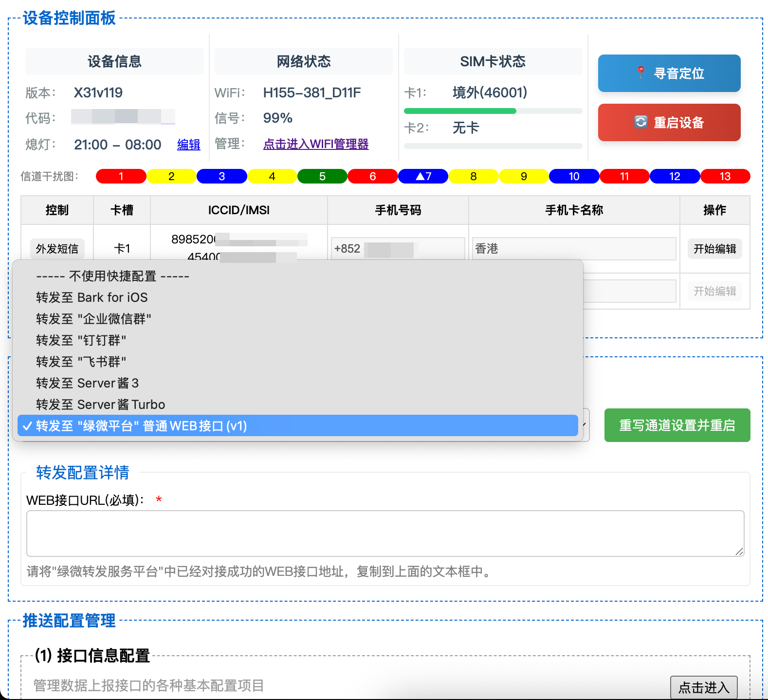Select 转发至 "飞书群" menu entry
This screenshot has height=700, width=768.
(81, 362)
